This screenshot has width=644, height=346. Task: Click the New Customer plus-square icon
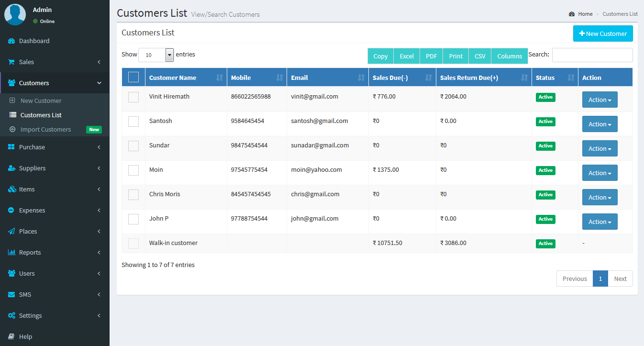[12, 100]
